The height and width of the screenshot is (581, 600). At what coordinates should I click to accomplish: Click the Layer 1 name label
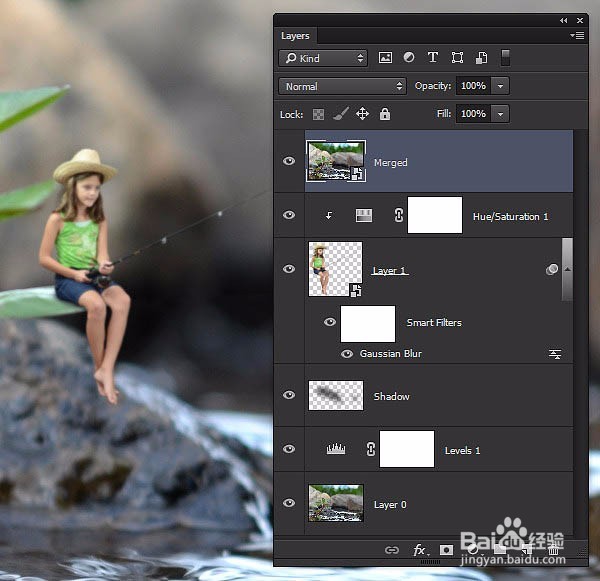pyautogui.click(x=390, y=271)
